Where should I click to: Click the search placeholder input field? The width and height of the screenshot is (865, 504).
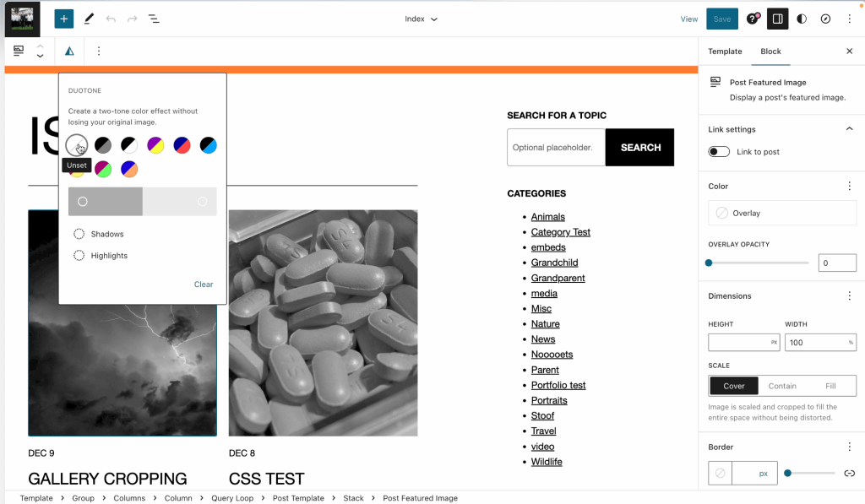(556, 148)
